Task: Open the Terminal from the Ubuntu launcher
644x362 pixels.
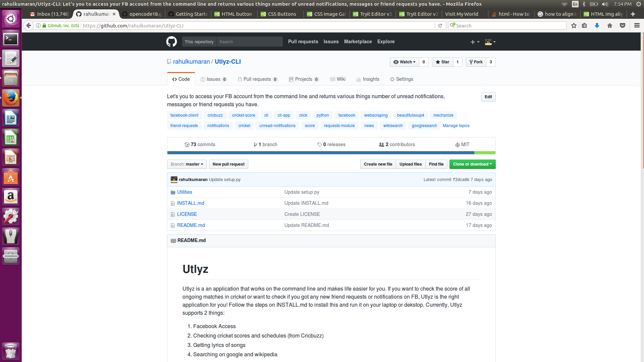Action: (11, 39)
